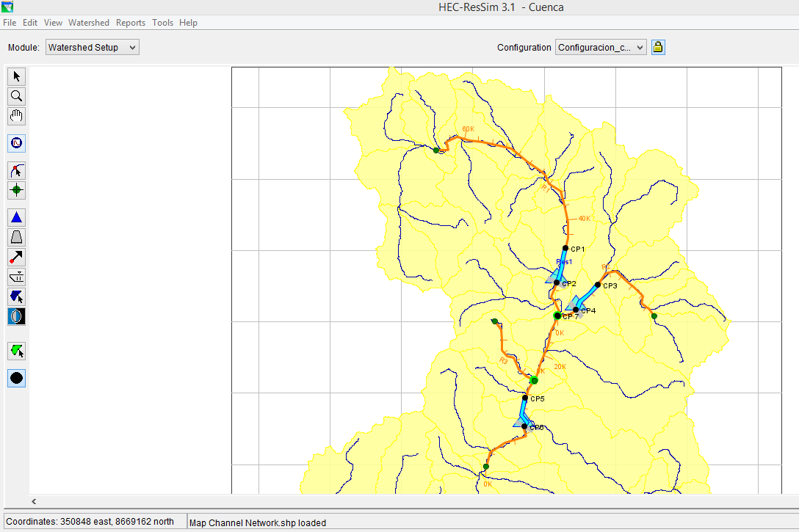Open the Configuration dropdown
799x532 pixels.
601,48
